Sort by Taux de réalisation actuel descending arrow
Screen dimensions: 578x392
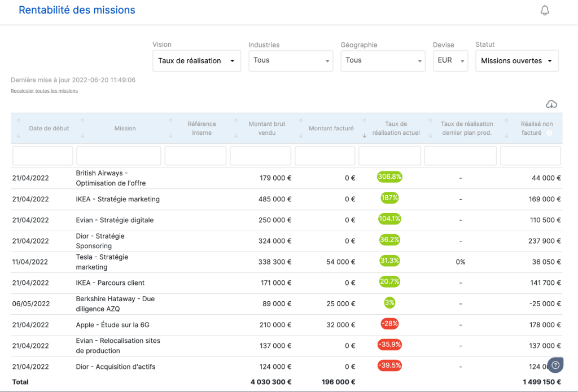364,135
